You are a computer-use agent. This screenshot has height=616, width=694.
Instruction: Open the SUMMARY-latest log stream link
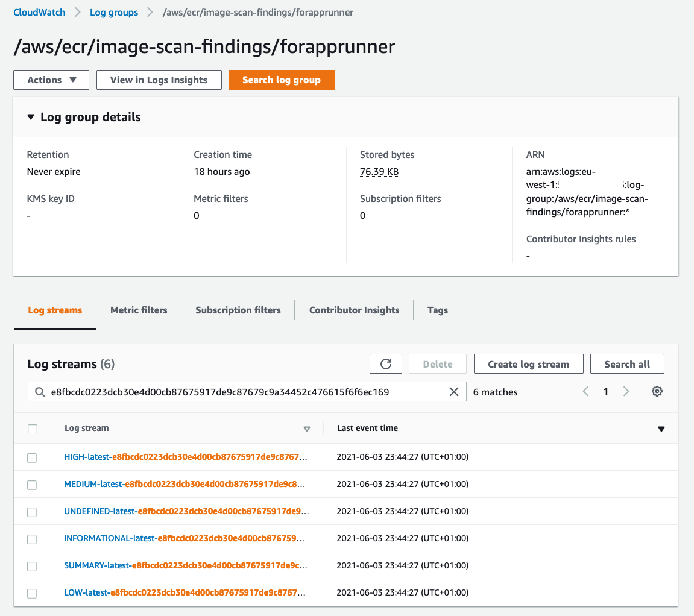186,565
